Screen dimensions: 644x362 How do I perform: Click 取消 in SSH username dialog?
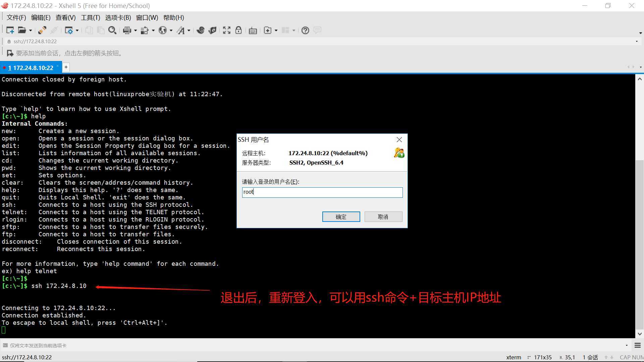[x=383, y=217]
